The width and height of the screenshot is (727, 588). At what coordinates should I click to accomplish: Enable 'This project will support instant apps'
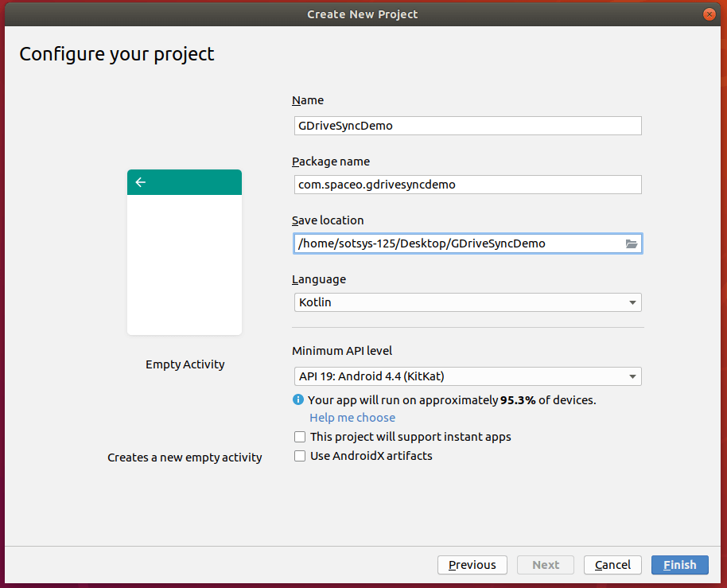point(300,437)
